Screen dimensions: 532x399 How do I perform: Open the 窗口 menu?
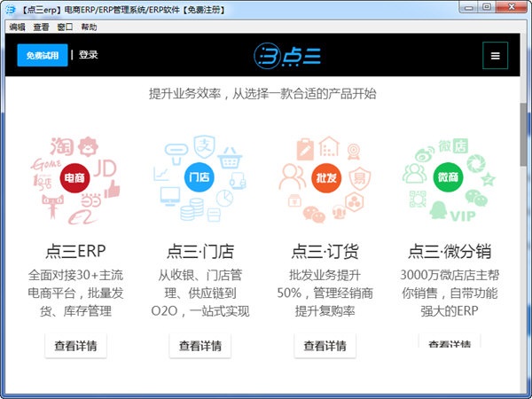coord(65,27)
